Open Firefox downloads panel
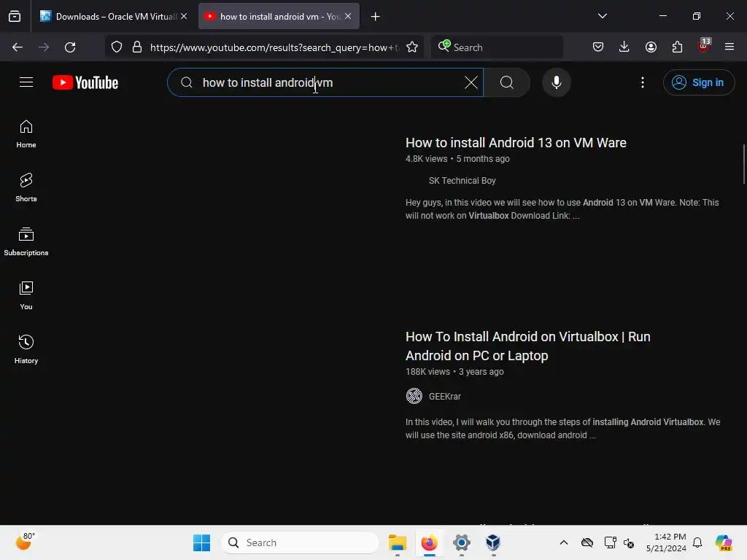 (x=624, y=47)
